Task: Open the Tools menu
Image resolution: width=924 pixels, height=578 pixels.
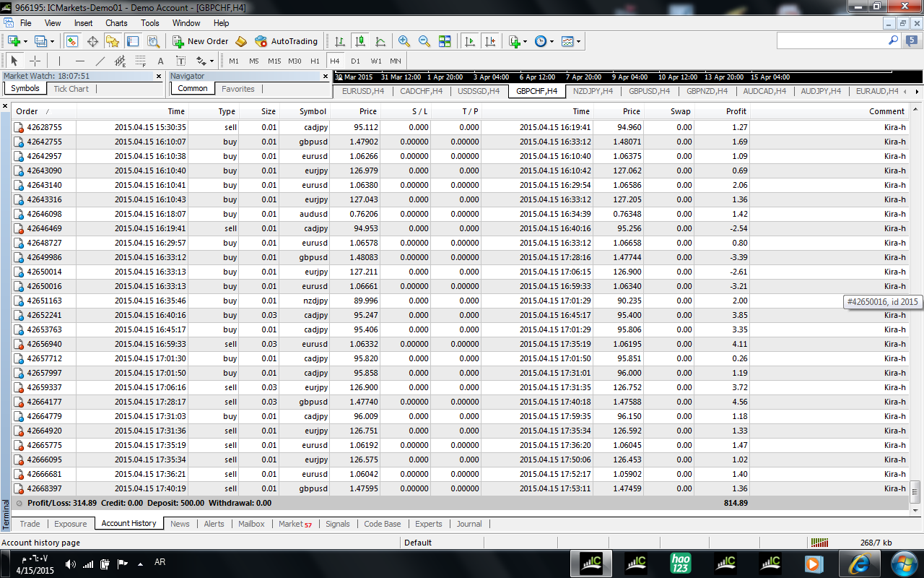Action: click(150, 23)
